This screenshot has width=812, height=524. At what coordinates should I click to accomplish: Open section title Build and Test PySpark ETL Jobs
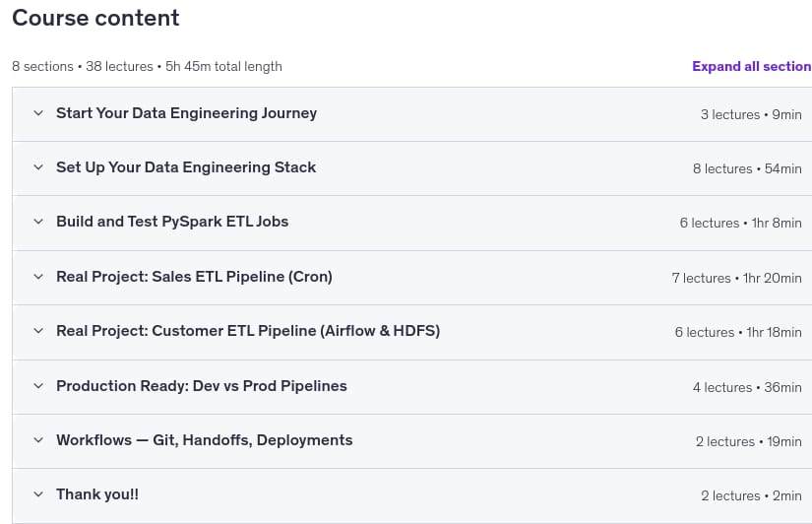click(172, 222)
